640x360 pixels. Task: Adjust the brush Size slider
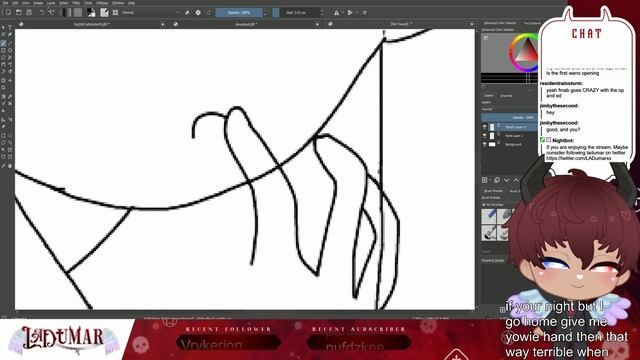point(296,13)
